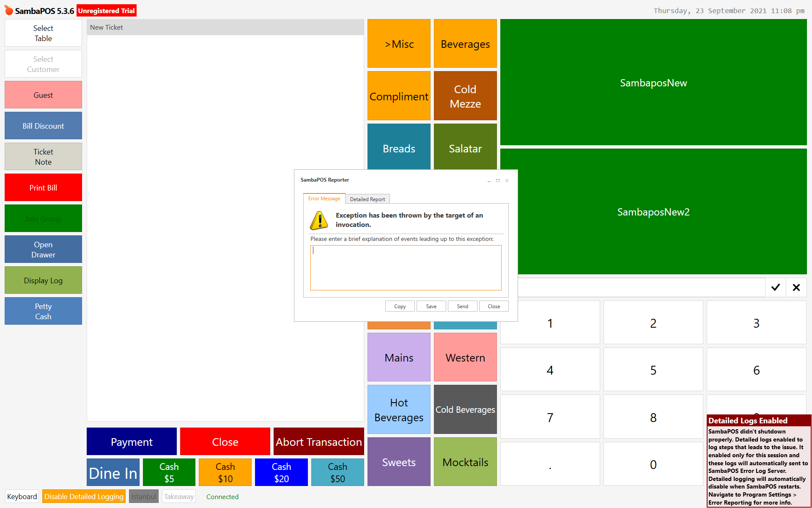Viewport: 812px width, 508px height.
Task: Close the SambaPOS Reporter with the X icon
Action: coord(507,181)
